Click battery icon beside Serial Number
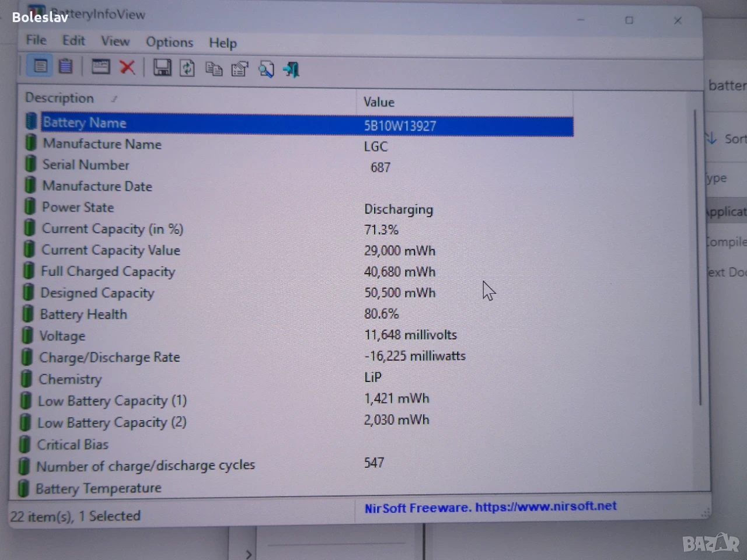Image resolution: width=747 pixels, height=560 pixels. (x=30, y=164)
